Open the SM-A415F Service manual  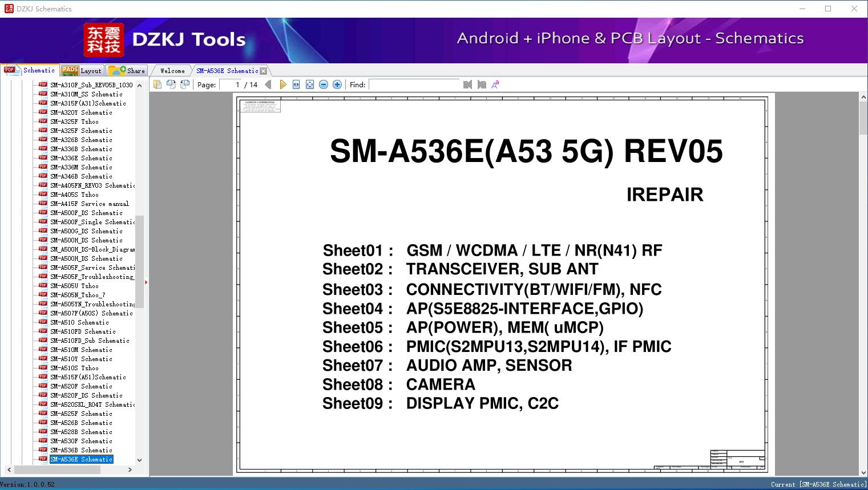tap(90, 204)
